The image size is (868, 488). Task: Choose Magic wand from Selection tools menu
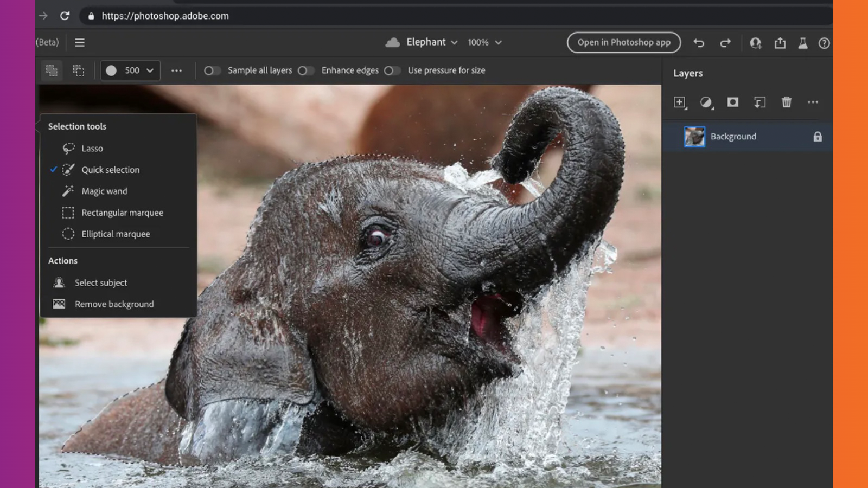pos(104,191)
